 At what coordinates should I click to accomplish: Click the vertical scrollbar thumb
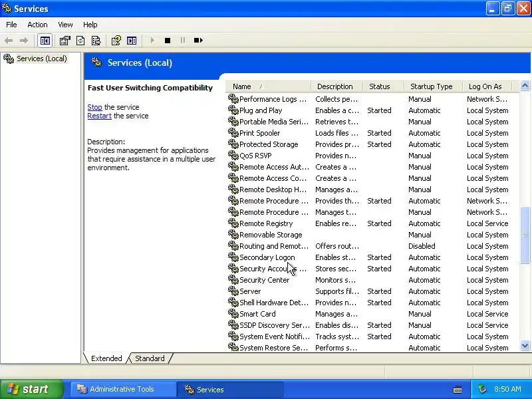525,235
